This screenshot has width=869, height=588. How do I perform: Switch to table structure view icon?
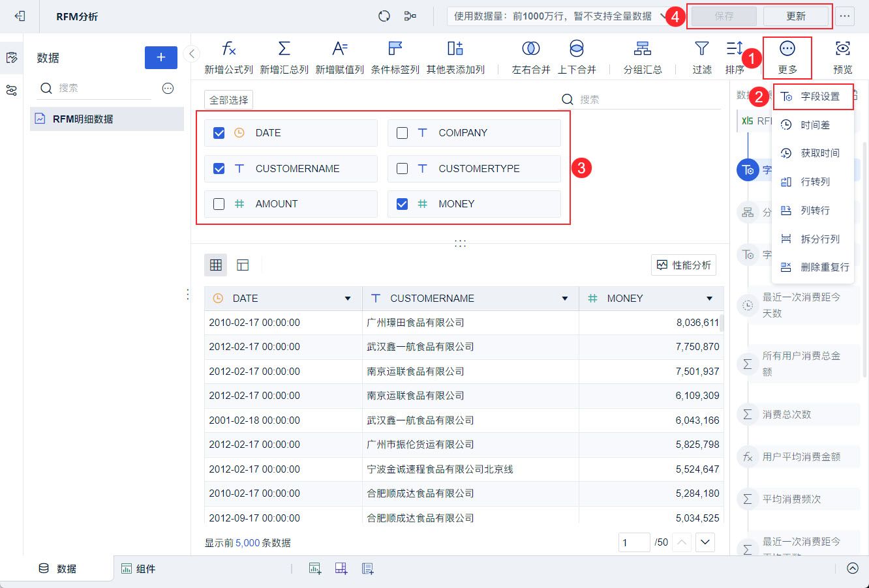(243, 265)
